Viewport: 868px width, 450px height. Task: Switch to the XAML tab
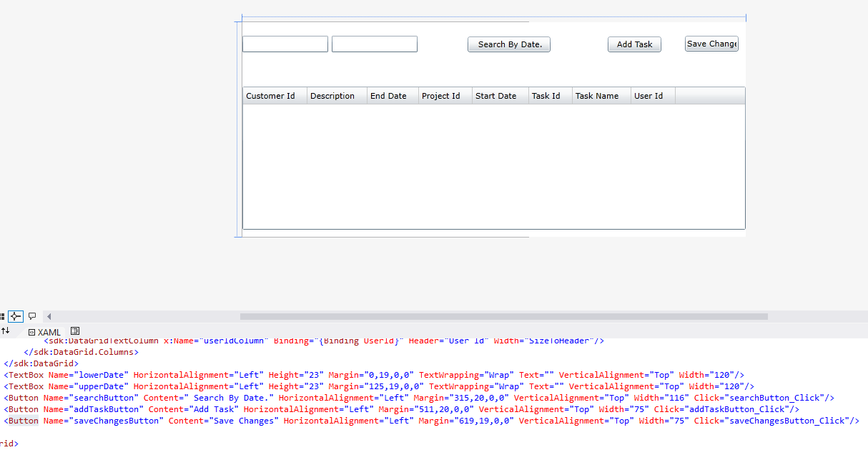[45, 332]
